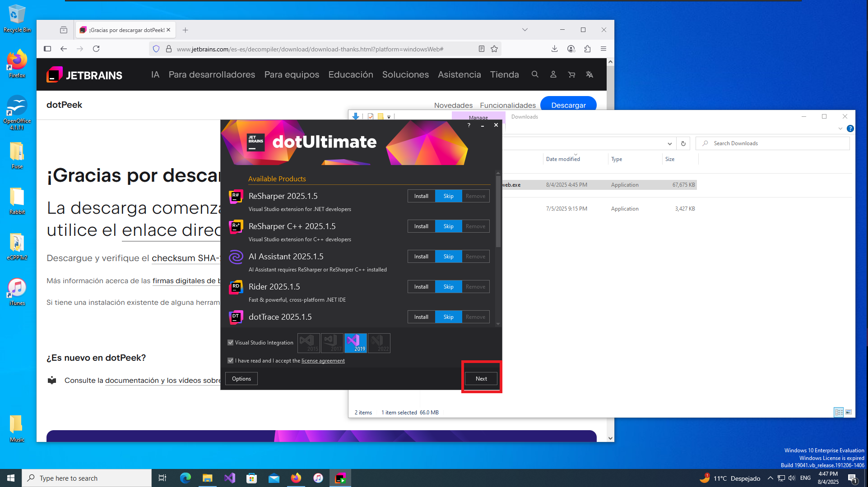Viewport: 868px width, 487px height.
Task: Click the Rider product icon
Action: [x=236, y=287]
